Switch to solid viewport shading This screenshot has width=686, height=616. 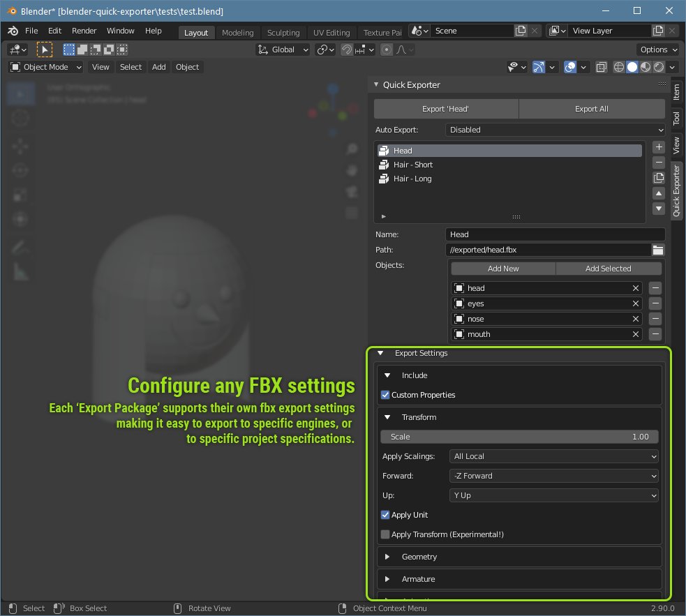click(632, 67)
